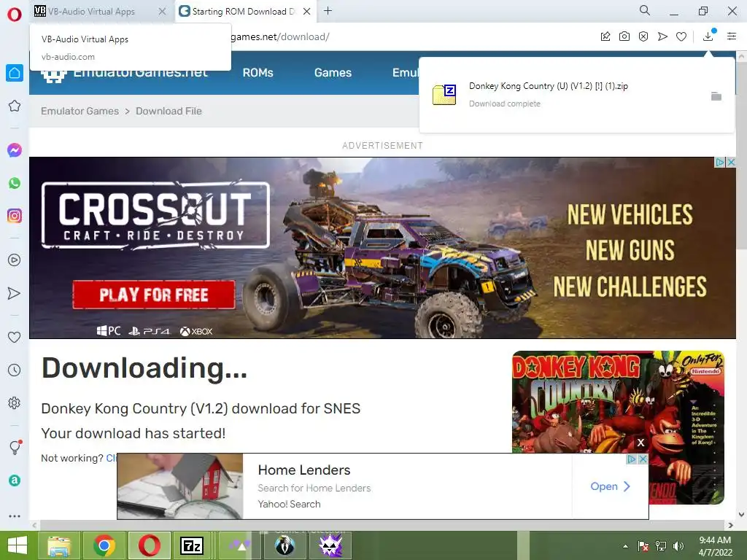Open the lightbulb tips sidebar icon
Viewport: 747px width, 560px height.
[x=15, y=447]
